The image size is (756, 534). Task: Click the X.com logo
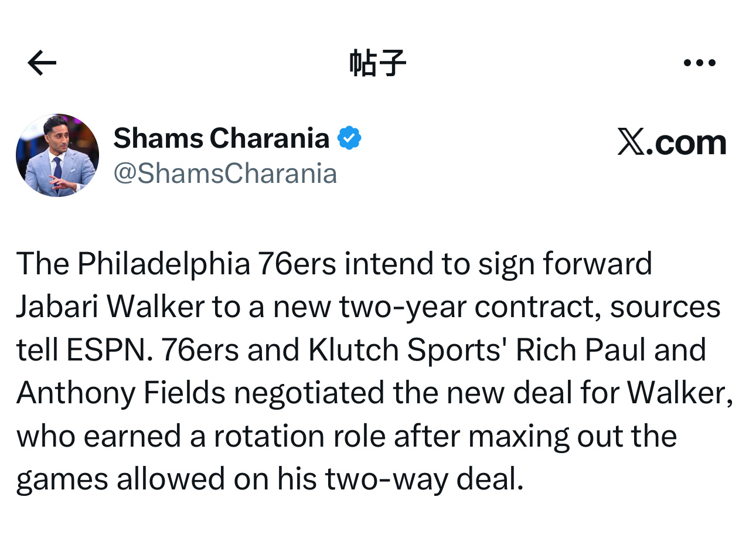point(672,142)
